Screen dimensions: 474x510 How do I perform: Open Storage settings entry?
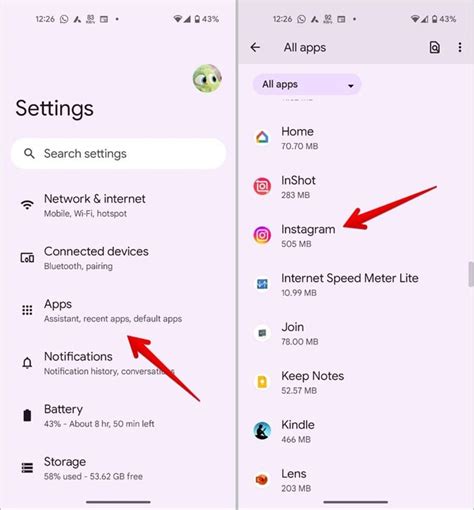[x=118, y=468]
